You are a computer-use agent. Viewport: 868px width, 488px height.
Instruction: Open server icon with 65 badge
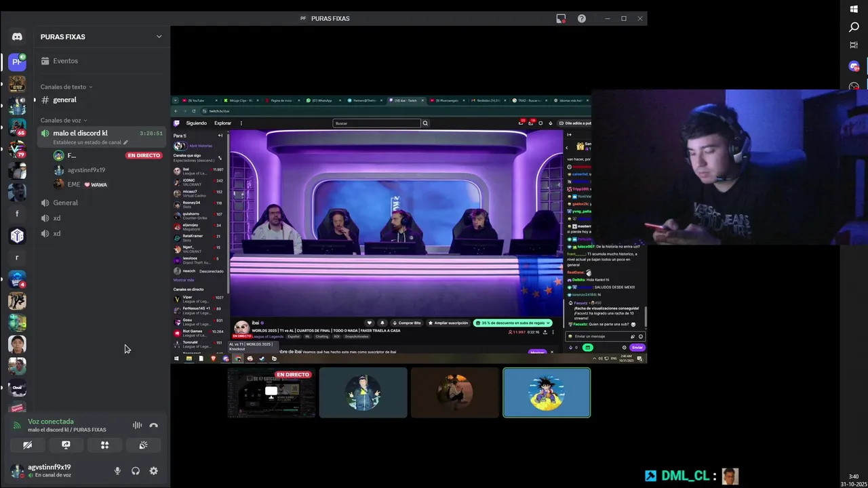coord(17,127)
